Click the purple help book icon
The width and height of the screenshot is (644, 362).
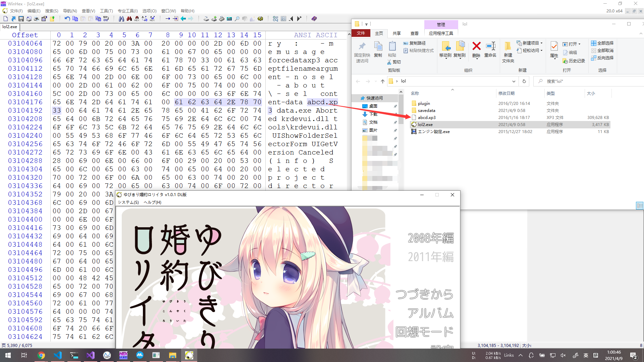point(314,19)
